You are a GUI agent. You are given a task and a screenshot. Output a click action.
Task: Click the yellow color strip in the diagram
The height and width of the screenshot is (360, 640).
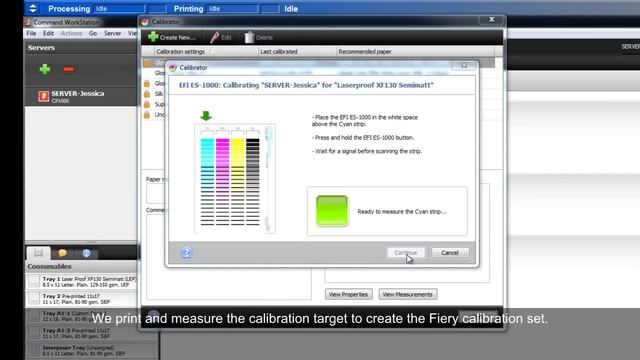[238, 182]
